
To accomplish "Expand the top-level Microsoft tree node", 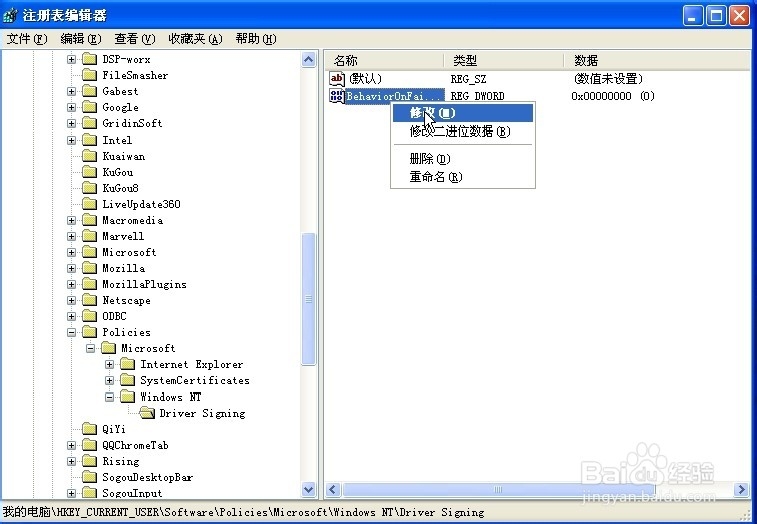I will tap(71, 252).
